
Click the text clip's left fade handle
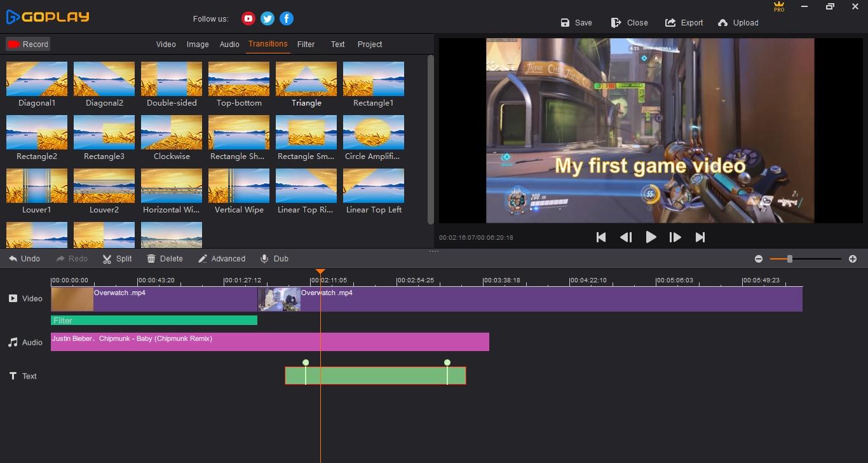click(306, 363)
